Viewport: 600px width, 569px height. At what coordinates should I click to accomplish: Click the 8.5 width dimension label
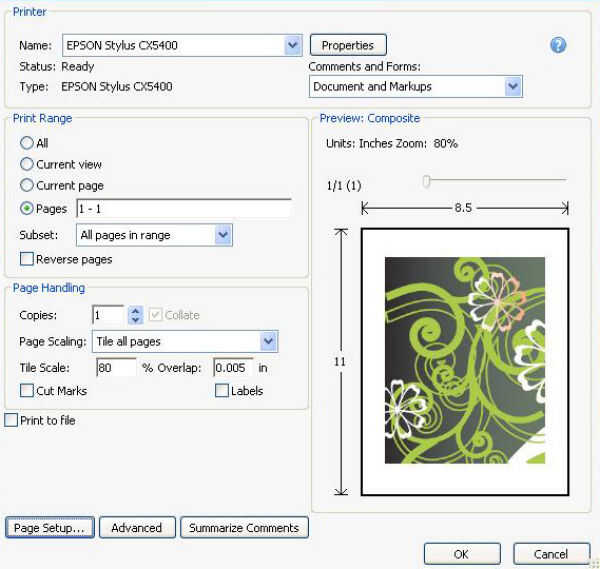[463, 208]
